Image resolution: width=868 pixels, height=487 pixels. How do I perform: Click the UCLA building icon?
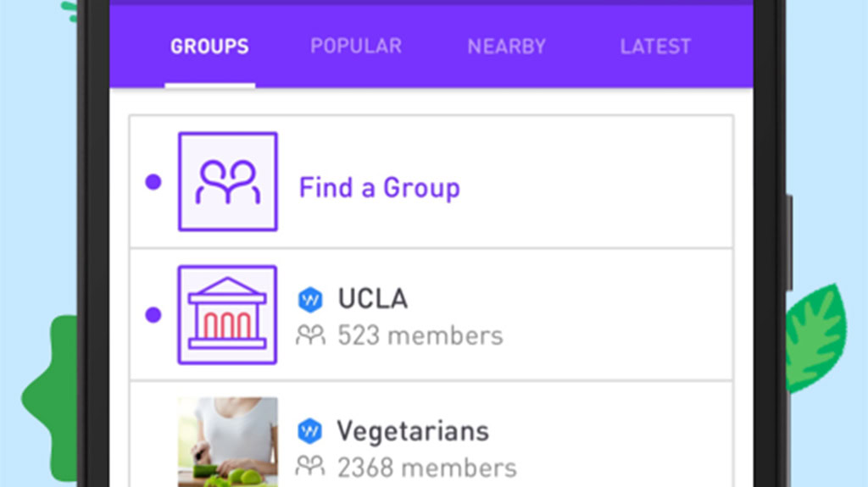pos(227,315)
